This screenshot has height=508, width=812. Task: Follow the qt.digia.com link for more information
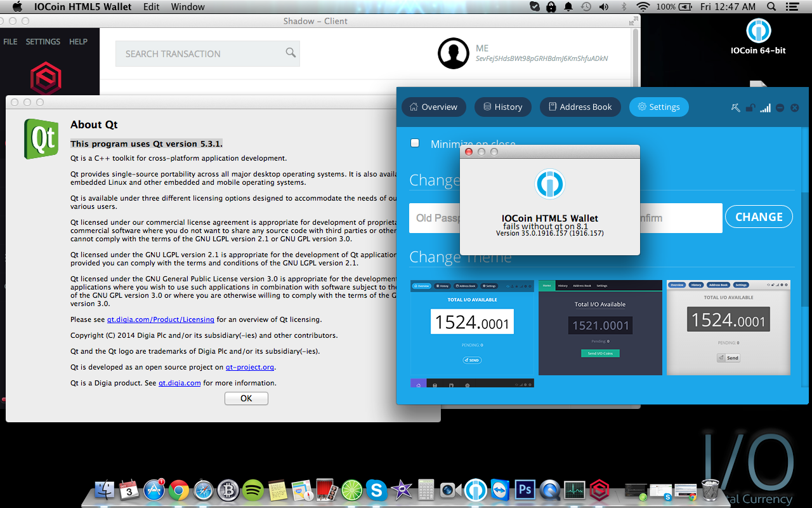click(x=180, y=383)
